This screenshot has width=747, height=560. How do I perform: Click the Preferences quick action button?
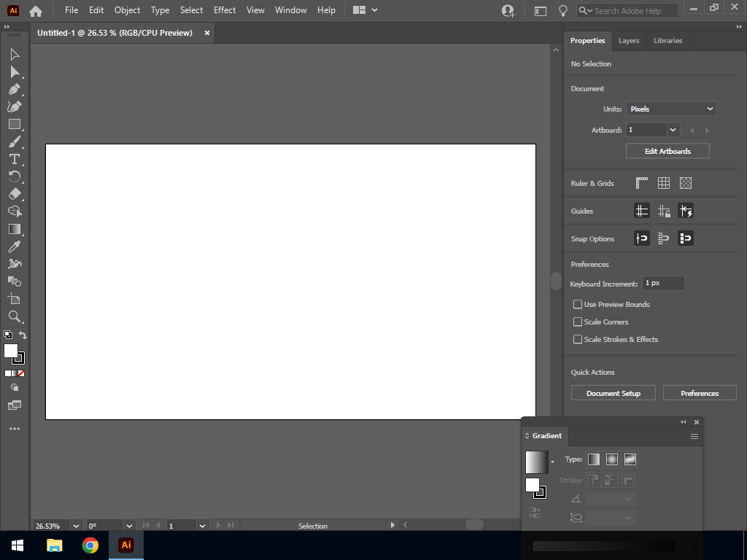point(700,393)
